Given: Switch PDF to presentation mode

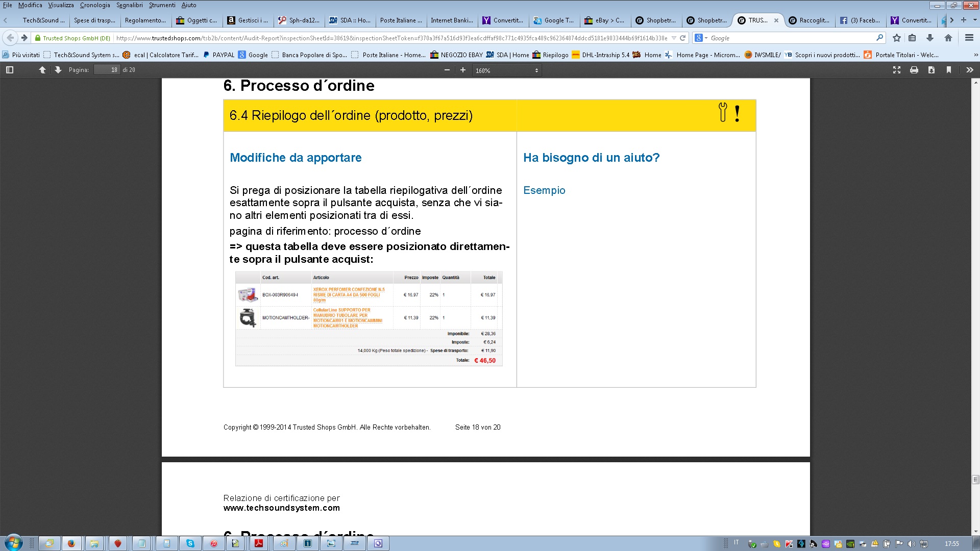Looking at the screenshot, I should click(897, 70).
